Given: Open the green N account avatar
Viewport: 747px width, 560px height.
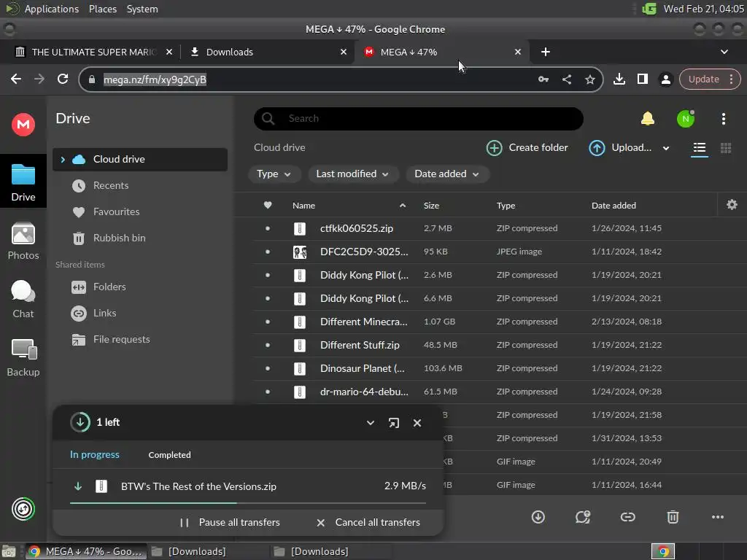Looking at the screenshot, I should point(686,119).
